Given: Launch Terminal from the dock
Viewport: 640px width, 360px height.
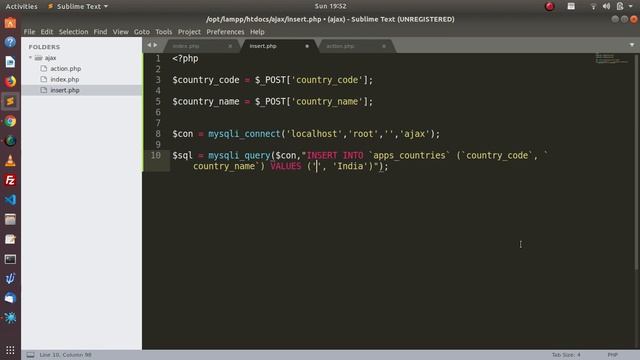Looking at the screenshot, I should point(10,259).
